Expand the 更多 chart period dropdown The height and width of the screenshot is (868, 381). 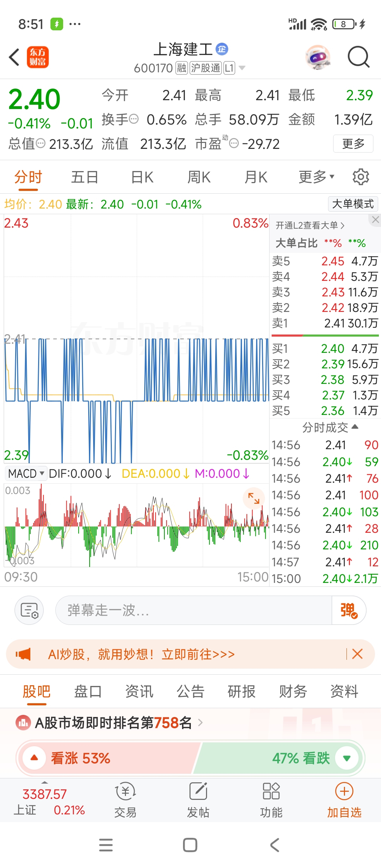[x=316, y=177]
